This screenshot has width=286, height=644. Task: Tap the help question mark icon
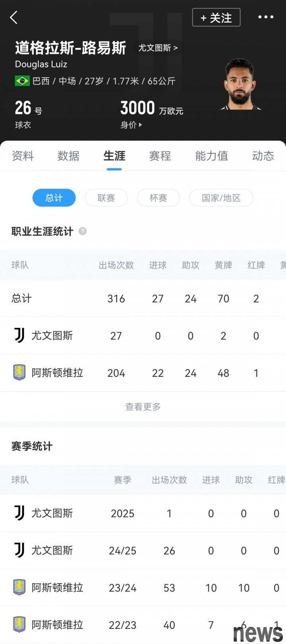coord(83,231)
